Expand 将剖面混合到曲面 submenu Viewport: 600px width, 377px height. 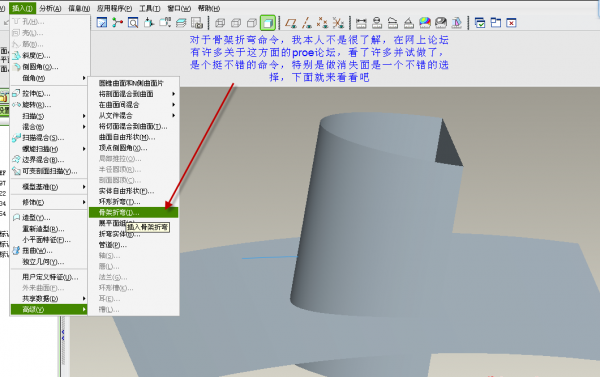[134, 94]
